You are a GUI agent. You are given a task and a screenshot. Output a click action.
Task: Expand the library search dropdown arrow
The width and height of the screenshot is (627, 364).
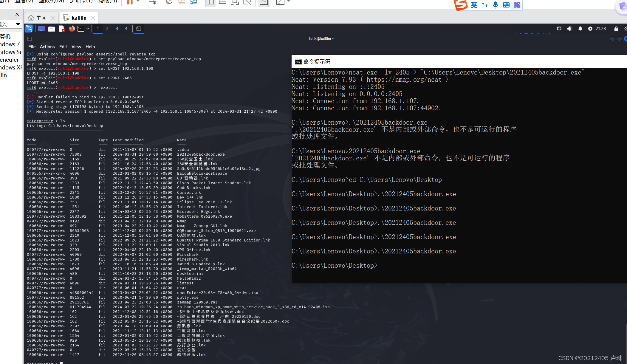point(18,24)
